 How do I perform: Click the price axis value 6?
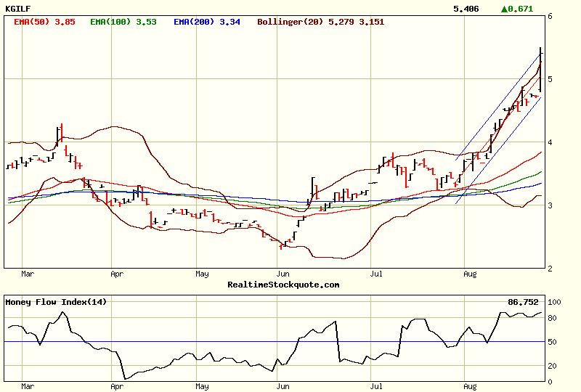point(550,16)
